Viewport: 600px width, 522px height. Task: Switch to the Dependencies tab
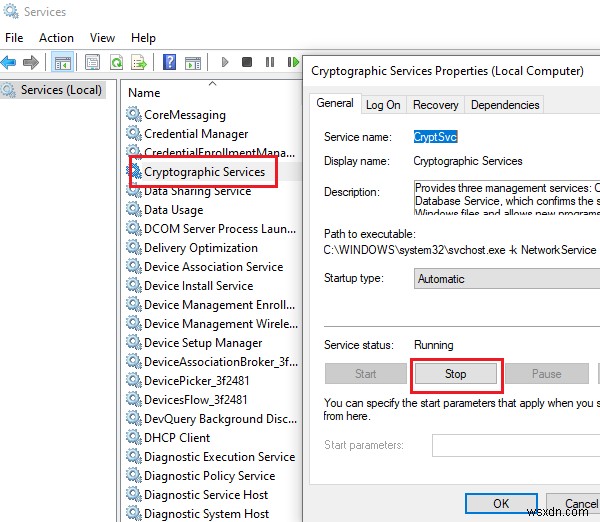pyautogui.click(x=505, y=105)
